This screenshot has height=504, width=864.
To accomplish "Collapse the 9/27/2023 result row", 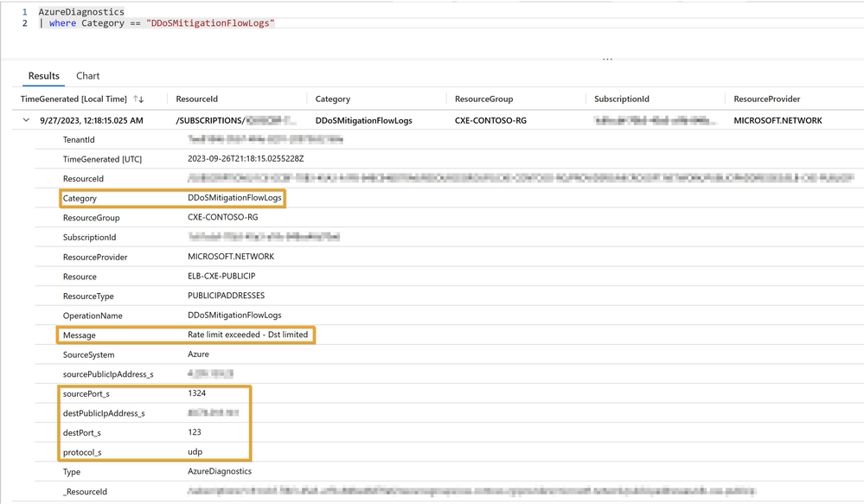I will (x=26, y=120).
